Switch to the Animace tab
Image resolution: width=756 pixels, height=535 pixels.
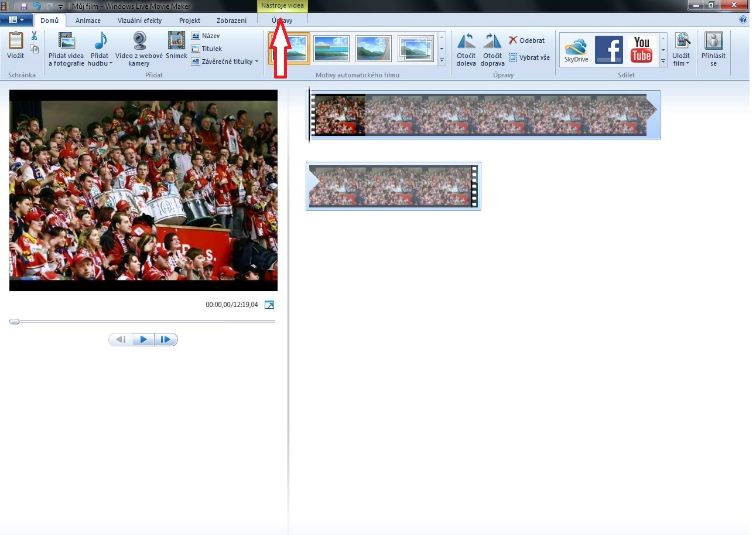pyautogui.click(x=88, y=21)
